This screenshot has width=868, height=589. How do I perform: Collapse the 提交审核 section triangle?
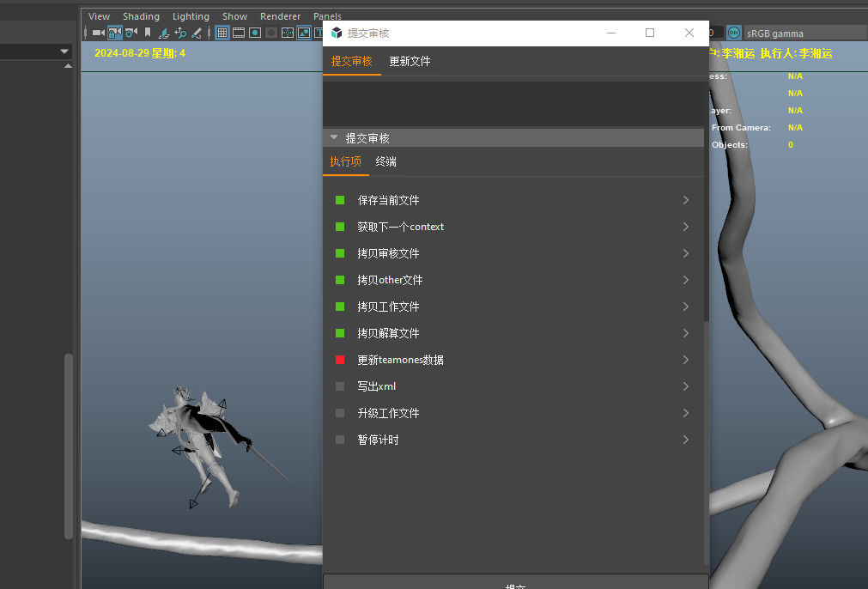tap(334, 137)
